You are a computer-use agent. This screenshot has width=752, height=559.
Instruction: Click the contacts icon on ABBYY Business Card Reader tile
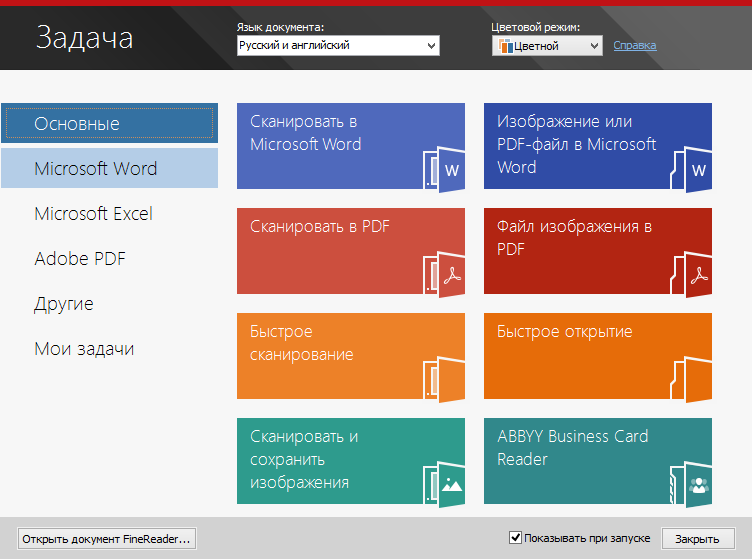click(x=691, y=484)
